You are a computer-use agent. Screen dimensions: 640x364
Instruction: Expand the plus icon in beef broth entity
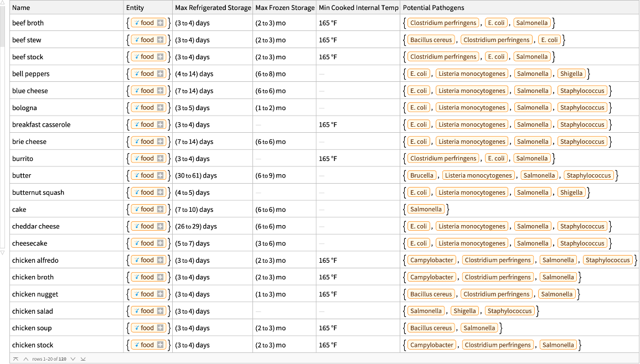point(161,23)
